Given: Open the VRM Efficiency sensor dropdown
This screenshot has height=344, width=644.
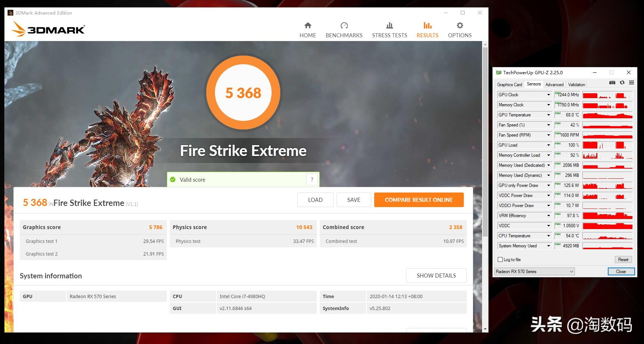Looking at the screenshot, I should point(548,216).
